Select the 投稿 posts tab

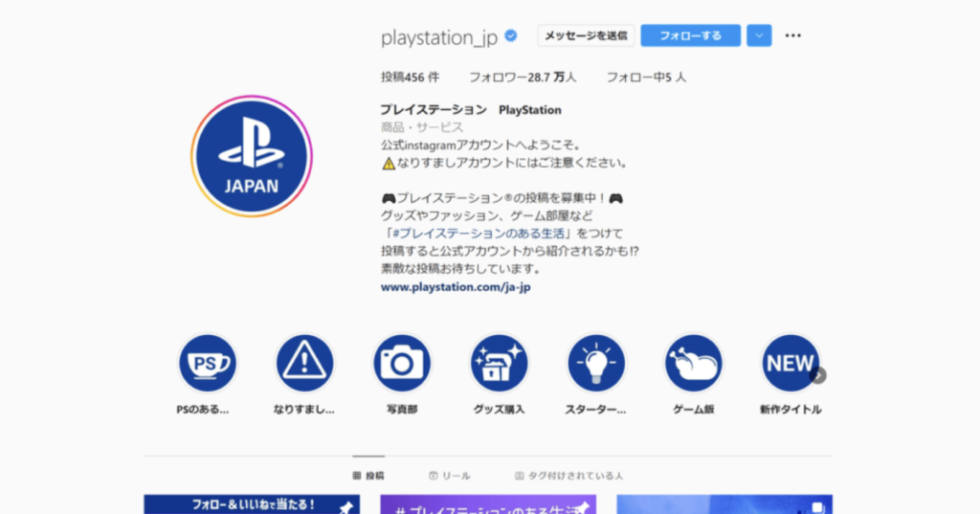click(x=368, y=475)
